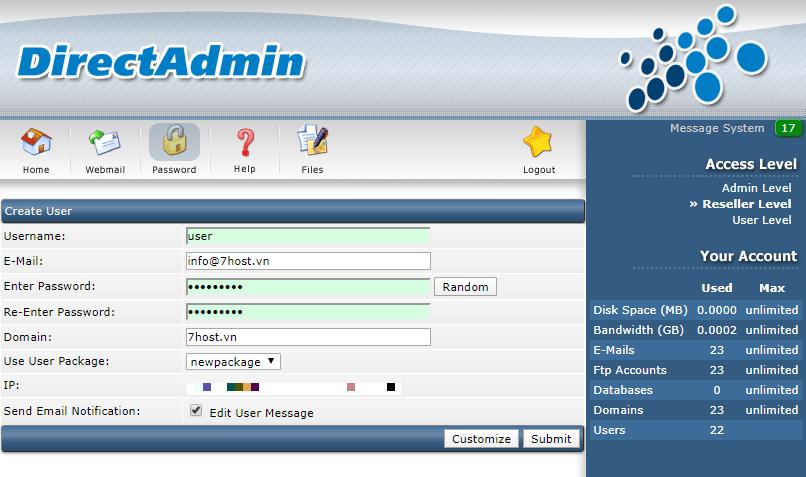
Task: Click the Your Account heading
Action: tap(748, 256)
